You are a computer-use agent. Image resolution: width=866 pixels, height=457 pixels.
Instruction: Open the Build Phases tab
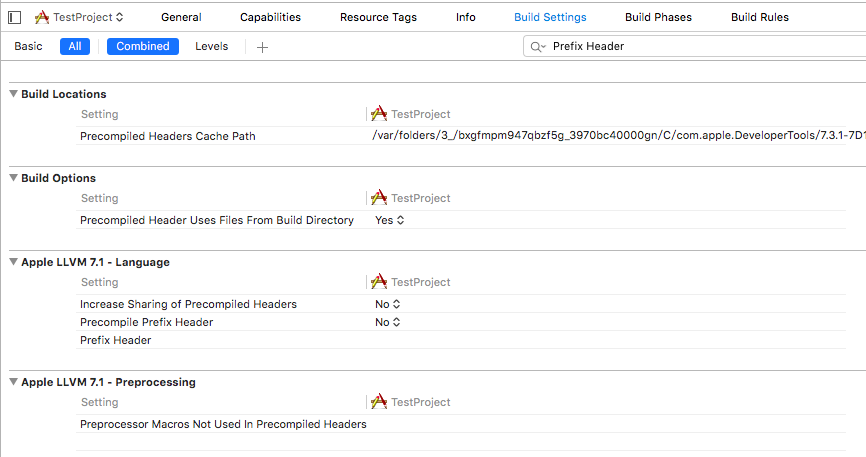(x=658, y=17)
